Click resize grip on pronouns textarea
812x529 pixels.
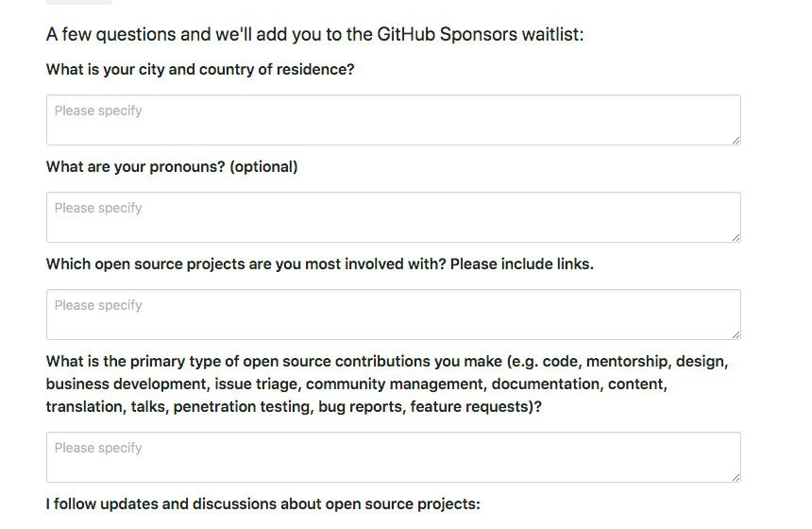tap(735, 236)
